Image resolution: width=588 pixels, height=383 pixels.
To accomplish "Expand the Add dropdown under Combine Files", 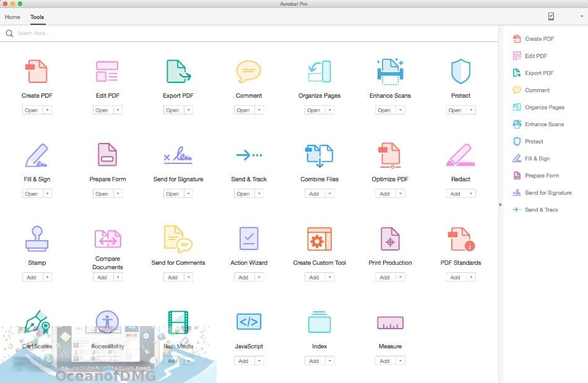I will (x=329, y=193).
